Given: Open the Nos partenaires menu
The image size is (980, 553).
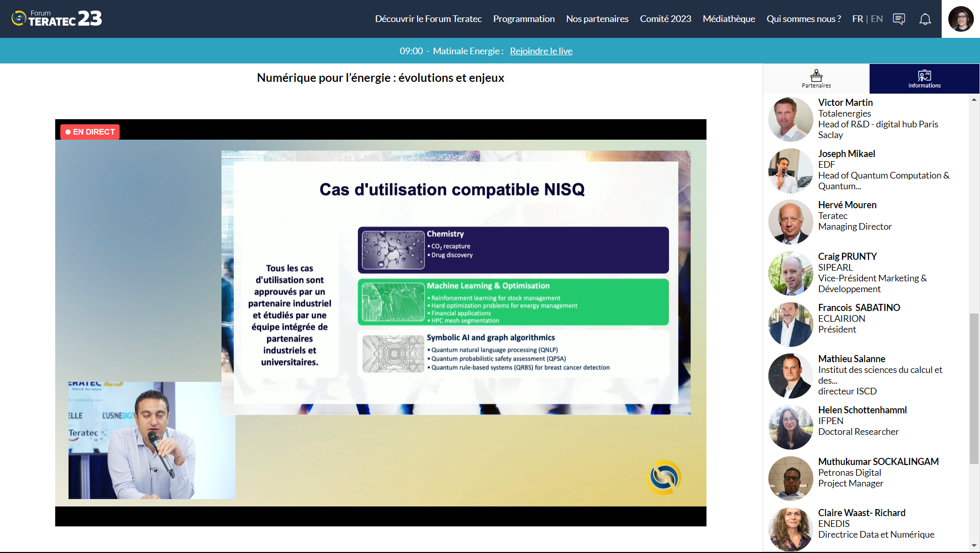Looking at the screenshot, I should point(597,19).
